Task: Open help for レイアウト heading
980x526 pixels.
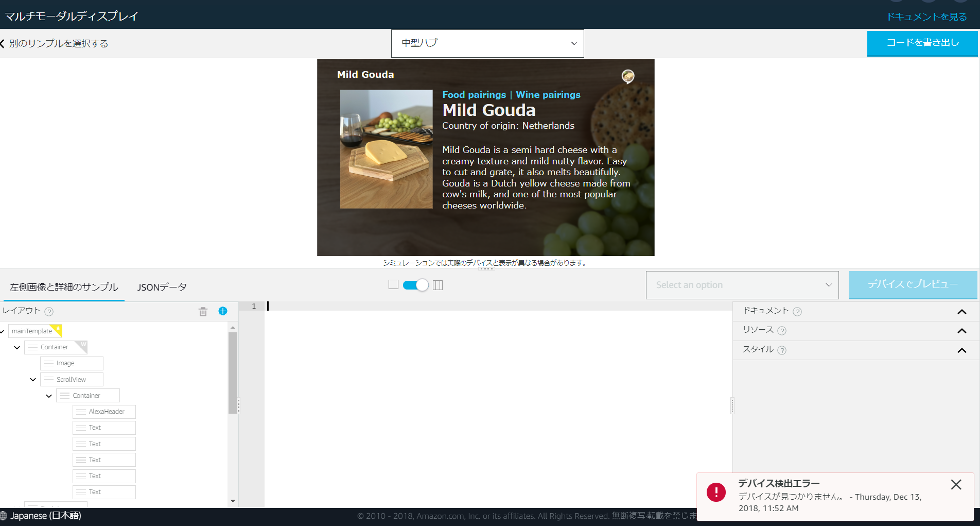Action: point(49,311)
